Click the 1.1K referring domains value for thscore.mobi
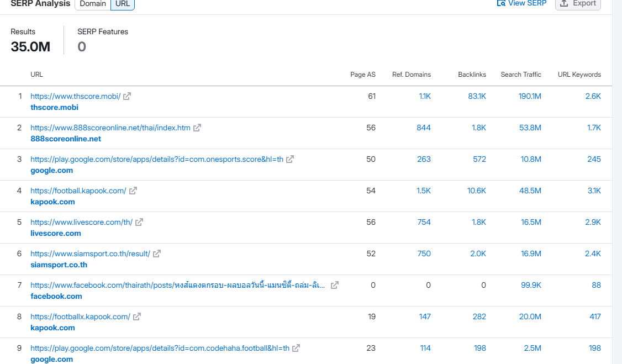The height and width of the screenshot is (364, 622). 424,96
